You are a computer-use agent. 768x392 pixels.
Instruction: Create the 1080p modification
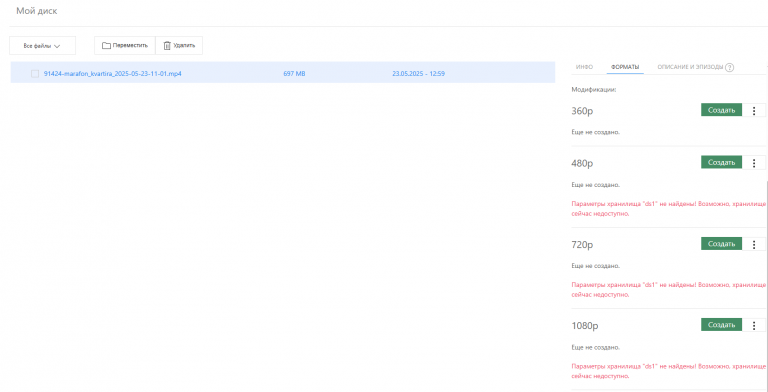click(x=721, y=324)
